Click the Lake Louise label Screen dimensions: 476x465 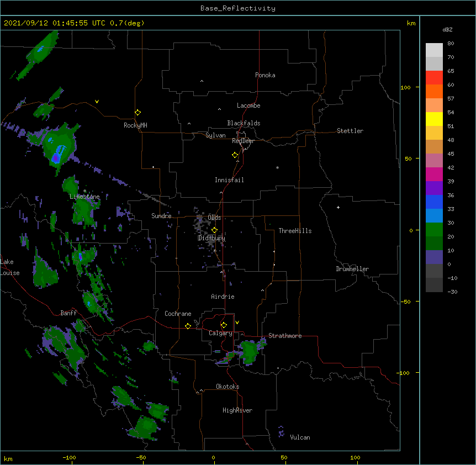tap(10, 267)
